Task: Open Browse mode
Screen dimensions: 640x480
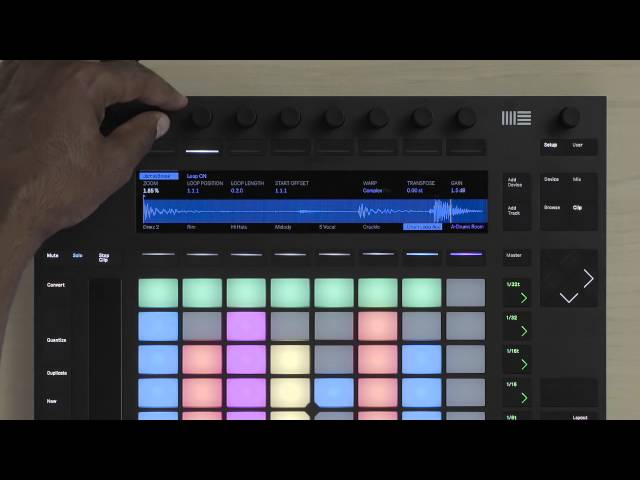Action: [x=552, y=207]
